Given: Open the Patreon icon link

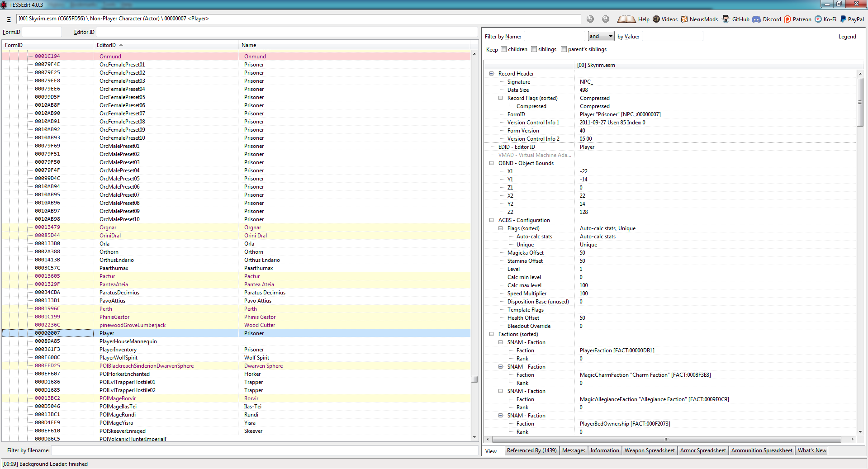Looking at the screenshot, I should [x=787, y=19].
